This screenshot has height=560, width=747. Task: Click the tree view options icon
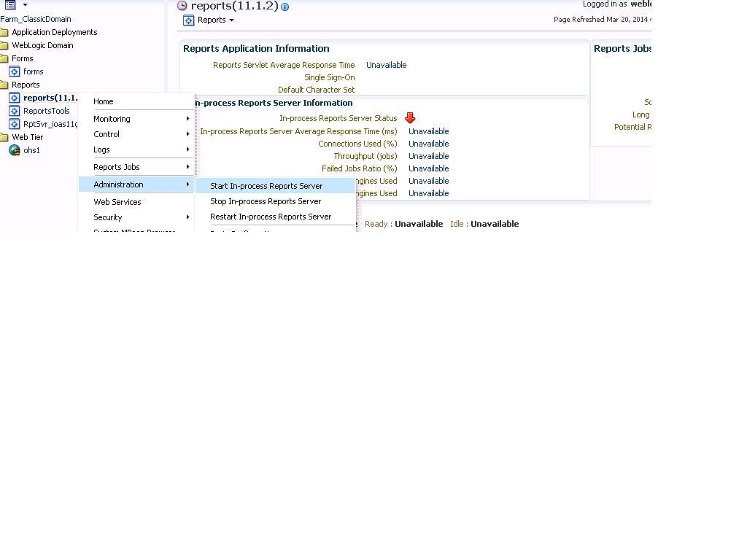(10, 5)
